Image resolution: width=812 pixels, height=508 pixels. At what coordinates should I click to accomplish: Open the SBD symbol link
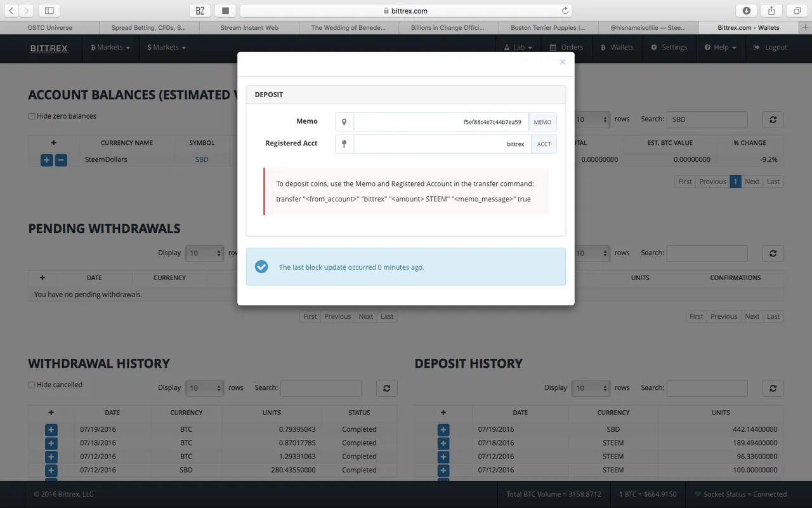click(x=202, y=160)
